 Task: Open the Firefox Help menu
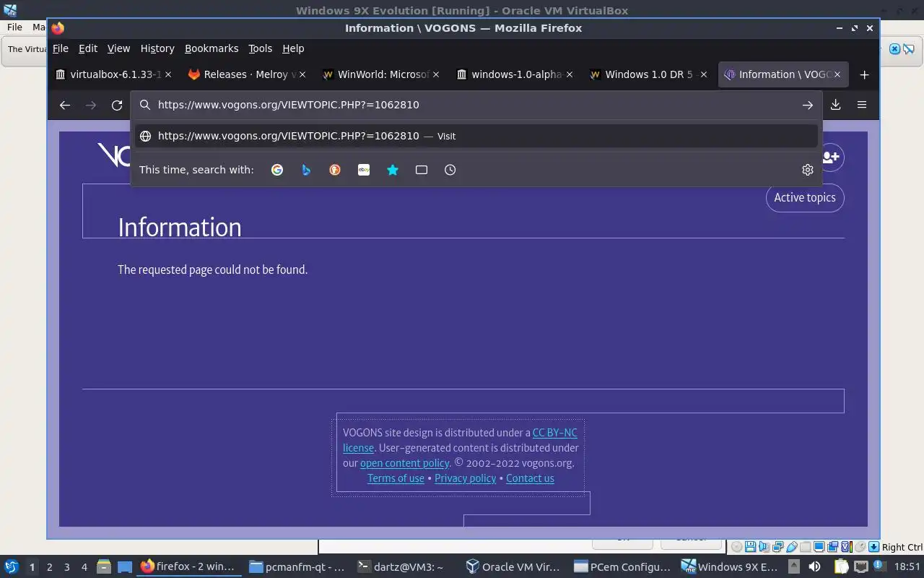click(293, 48)
